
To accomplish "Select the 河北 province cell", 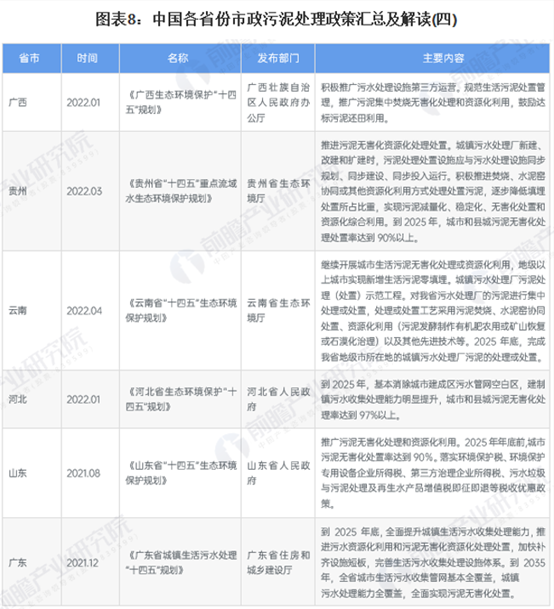I will (x=31, y=399).
